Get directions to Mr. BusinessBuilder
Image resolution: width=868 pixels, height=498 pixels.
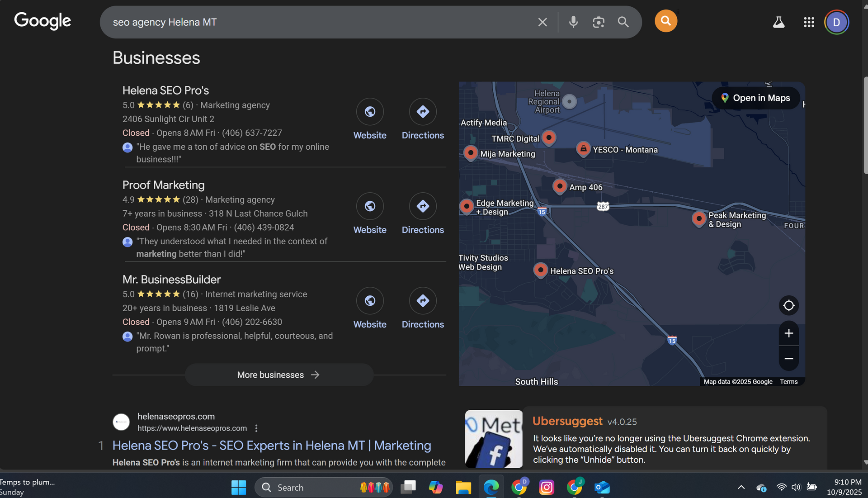point(423,301)
